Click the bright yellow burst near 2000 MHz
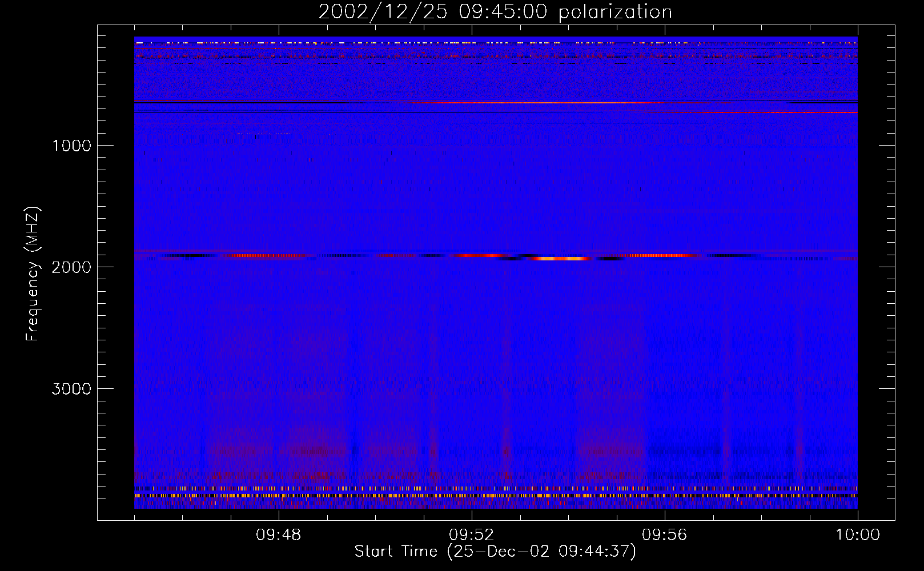Viewport: 924px width, 571px height. (x=561, y=259)
